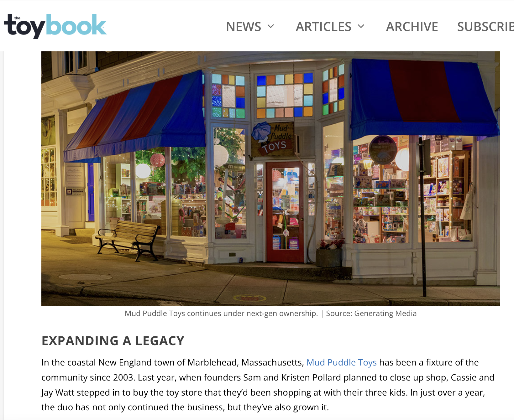Click the stained glass panes above the door
The height and width of the screenshot is (420, 514).
coord(285,96)
